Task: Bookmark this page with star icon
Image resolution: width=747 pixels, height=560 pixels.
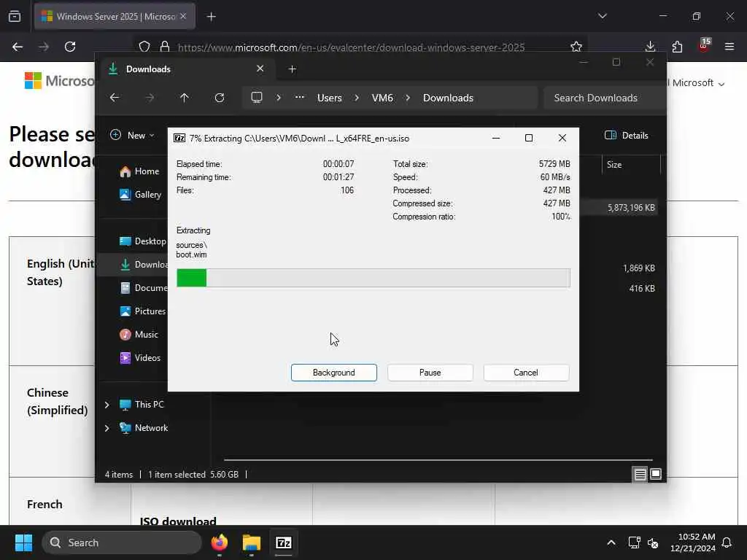Action: click(576, 47)
